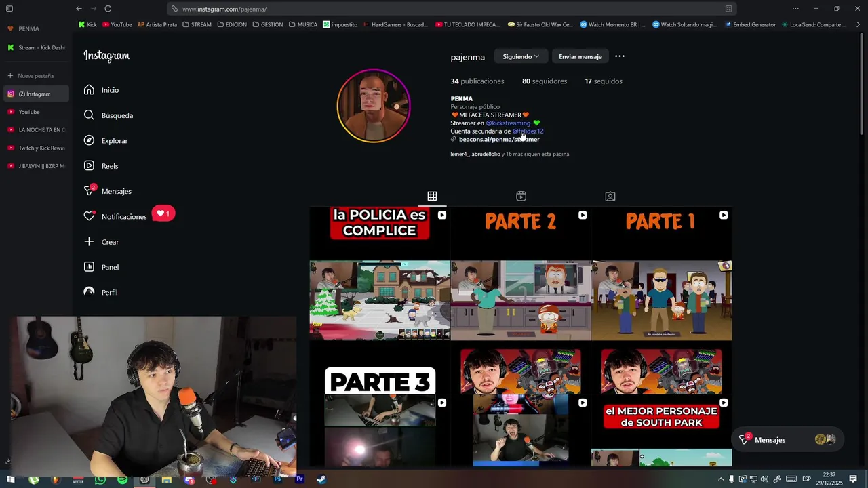Open Nueva pestaña new tab
The height and width of the screenshot is (488, 868).
(31, 76)
